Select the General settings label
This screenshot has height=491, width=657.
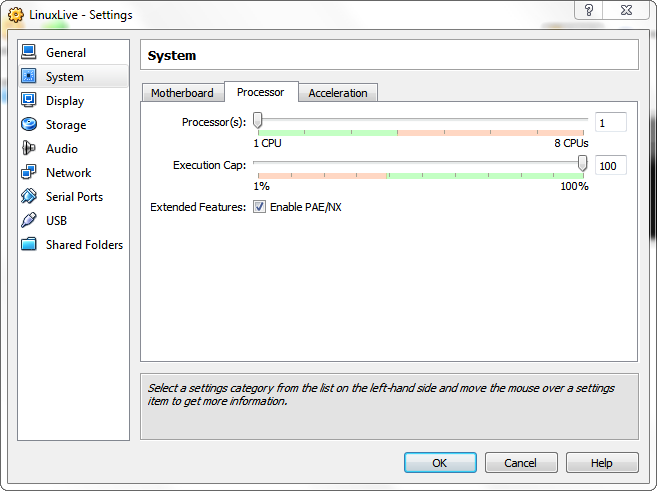point(66,53)
